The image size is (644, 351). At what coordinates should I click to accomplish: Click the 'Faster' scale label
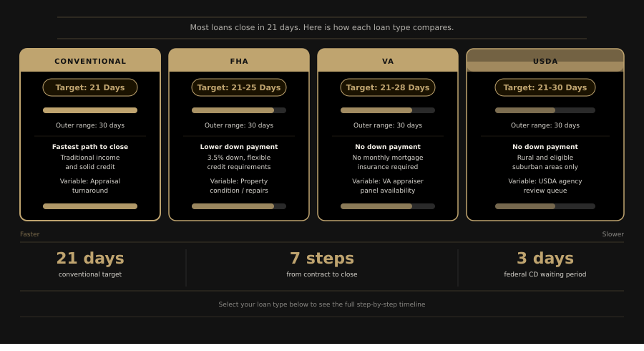coord(30,234)
